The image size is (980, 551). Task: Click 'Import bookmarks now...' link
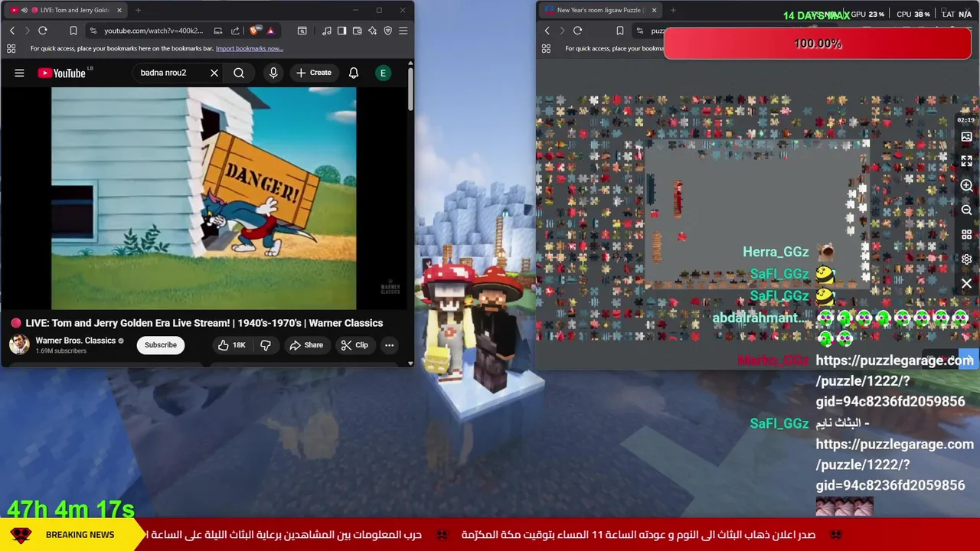point(250,48)
